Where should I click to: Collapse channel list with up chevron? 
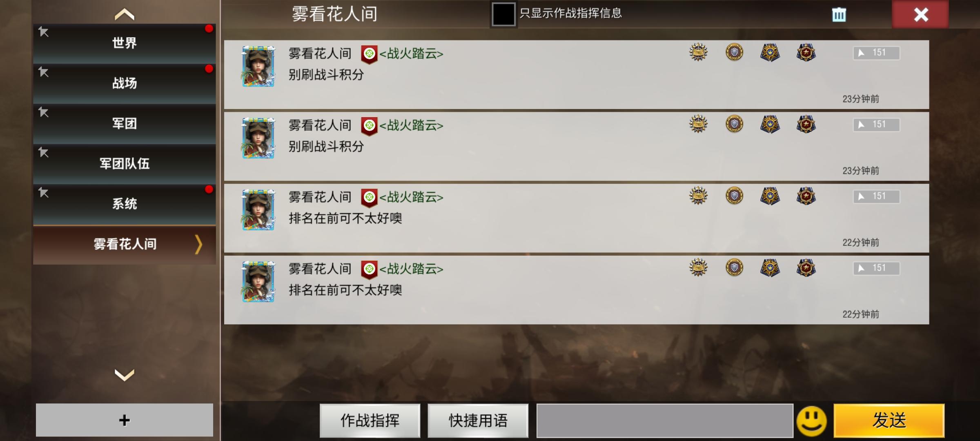click(125, 14)
